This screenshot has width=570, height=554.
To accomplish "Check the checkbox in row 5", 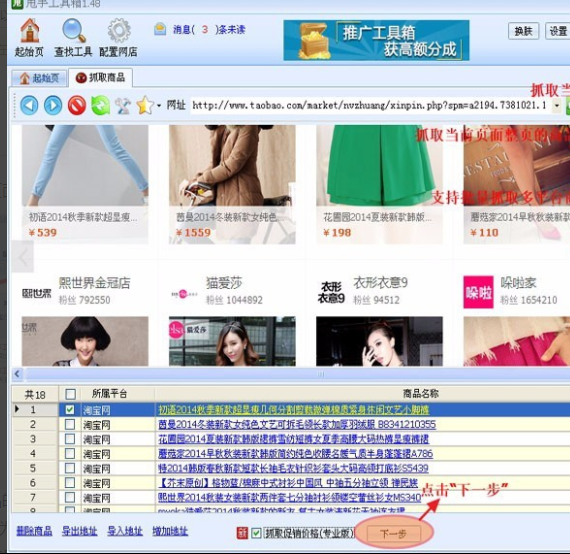I will 70,468.
